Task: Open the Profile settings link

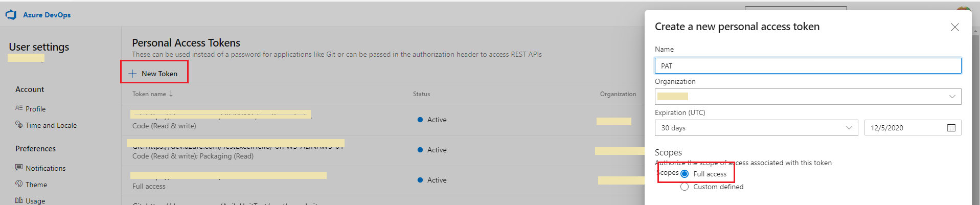Action: pyautogui.click(x=36, y=109)
